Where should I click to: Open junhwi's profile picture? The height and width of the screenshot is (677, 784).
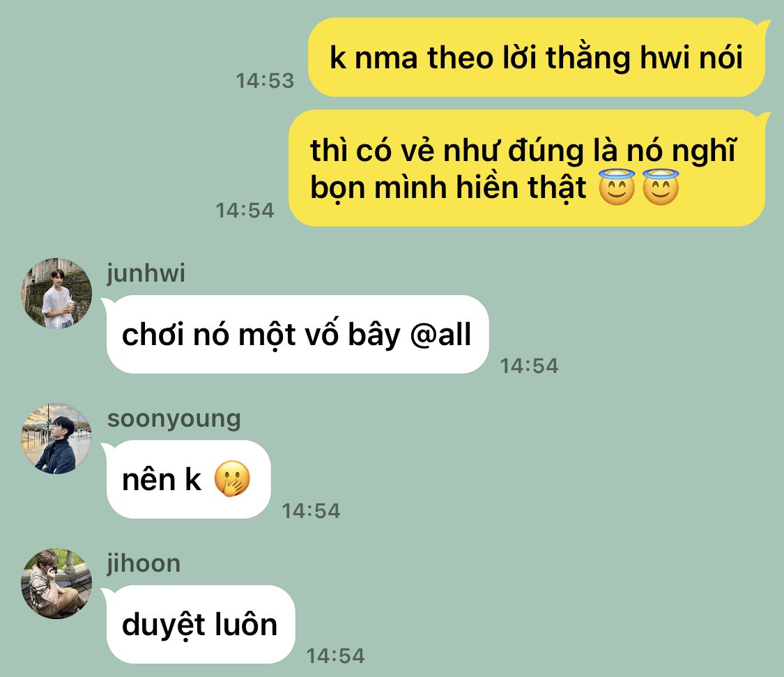click(56, 294)
